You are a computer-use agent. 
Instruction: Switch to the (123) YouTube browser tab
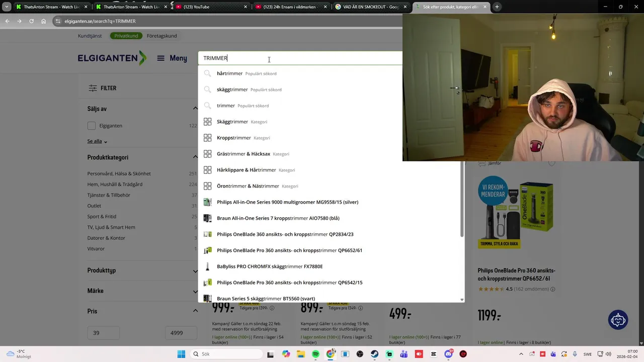(x=211, y=7)
